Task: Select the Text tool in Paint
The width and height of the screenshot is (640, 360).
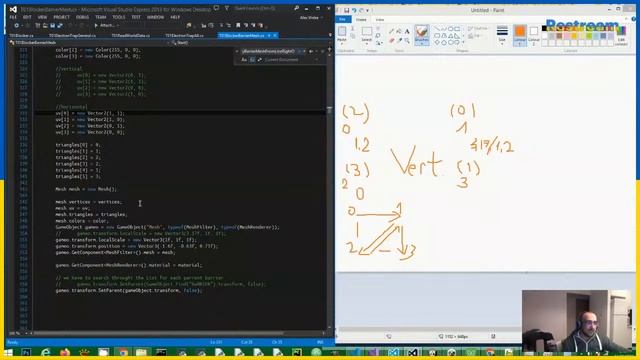Action: tap(407, 31)
